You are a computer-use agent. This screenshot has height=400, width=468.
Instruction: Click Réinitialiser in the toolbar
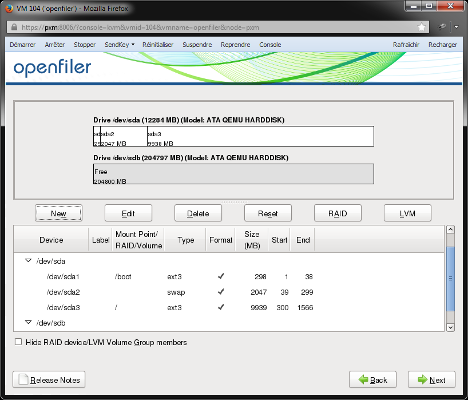(x=158, y=45)
